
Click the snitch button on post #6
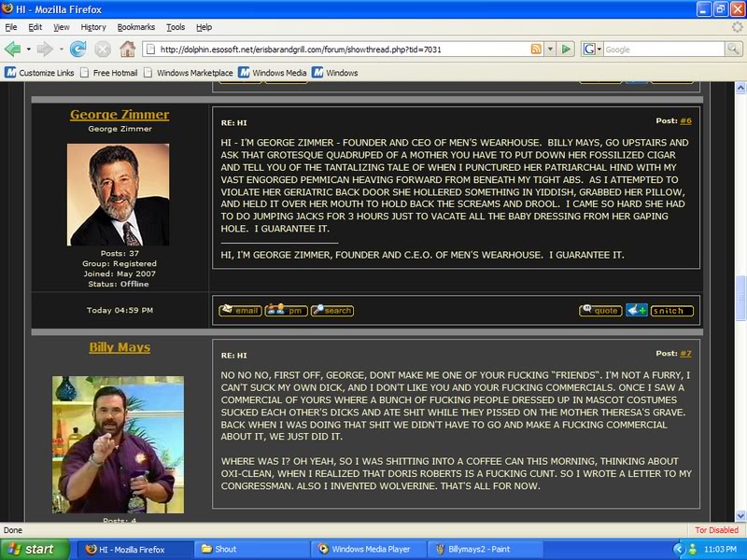(x=672, y=311)
